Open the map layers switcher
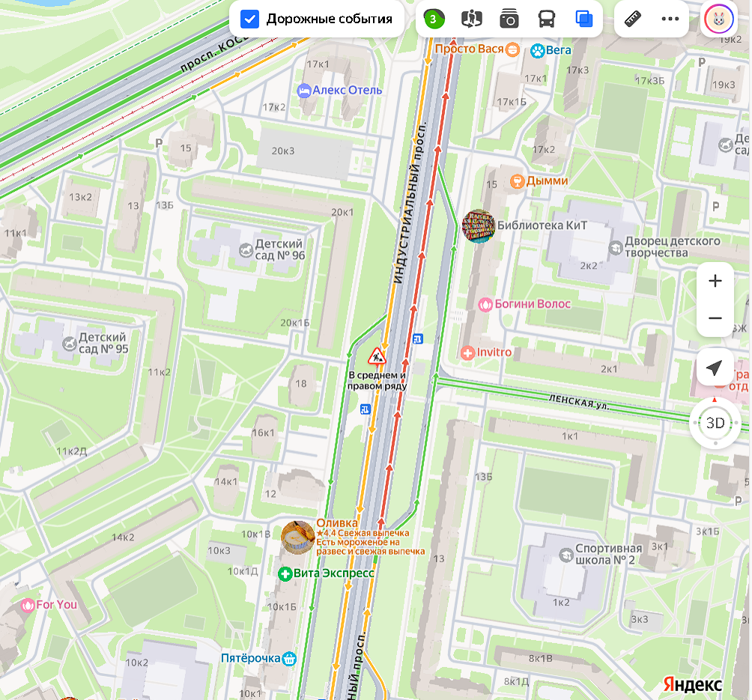The width and height of the screenshot is (752, 700). pyautogui.click(x=584, y=19)
